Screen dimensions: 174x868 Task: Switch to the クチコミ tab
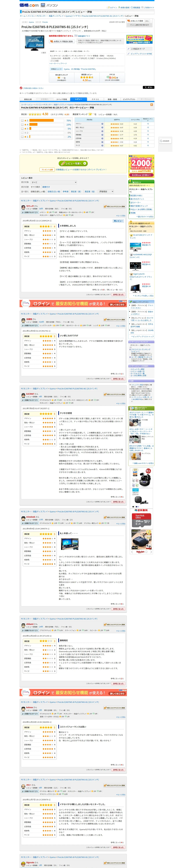(95, 99)
